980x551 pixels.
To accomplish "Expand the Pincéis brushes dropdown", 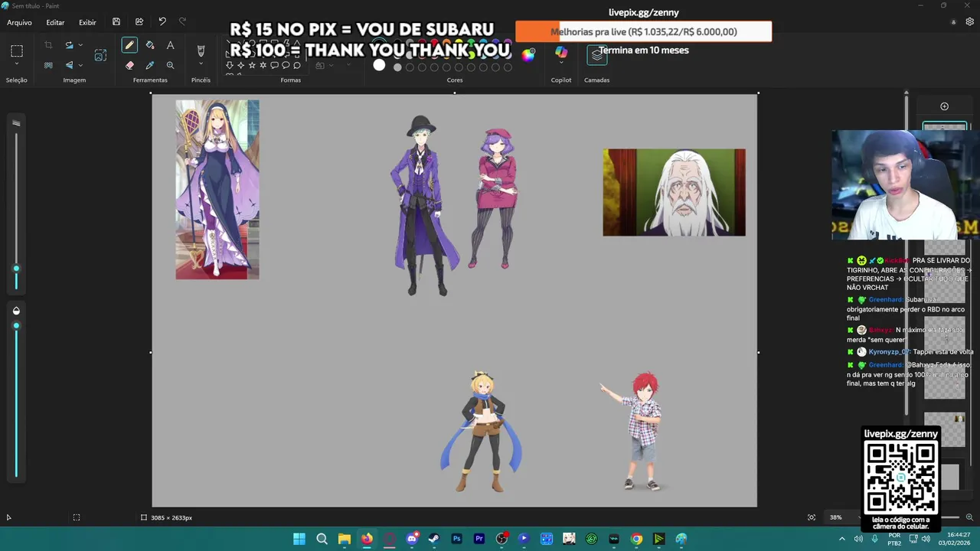I will pyautogui.click(x=201, y=64).
